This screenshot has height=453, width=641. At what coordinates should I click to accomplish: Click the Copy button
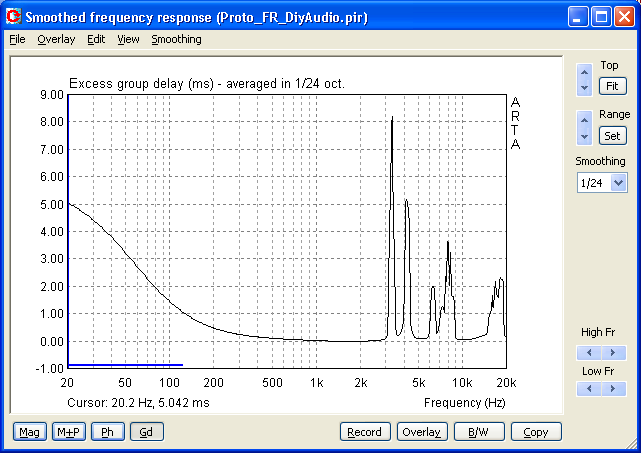tap(536, 432)
